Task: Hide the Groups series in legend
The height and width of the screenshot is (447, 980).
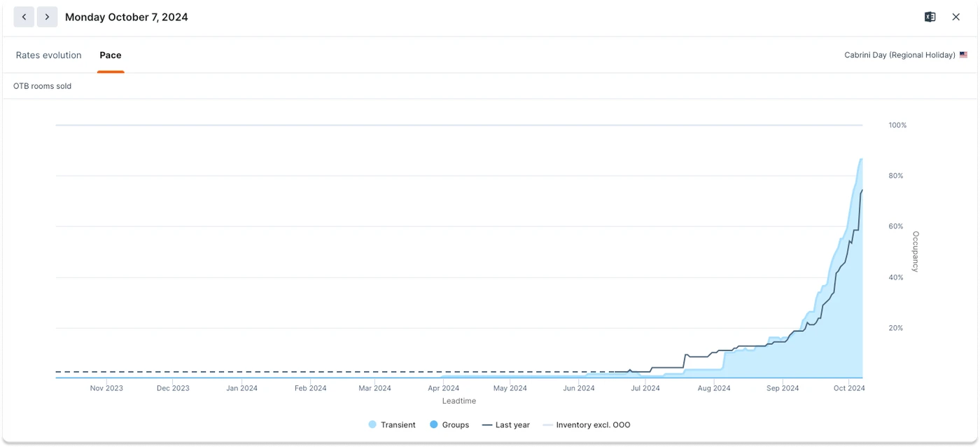Action: click(449, 425)
